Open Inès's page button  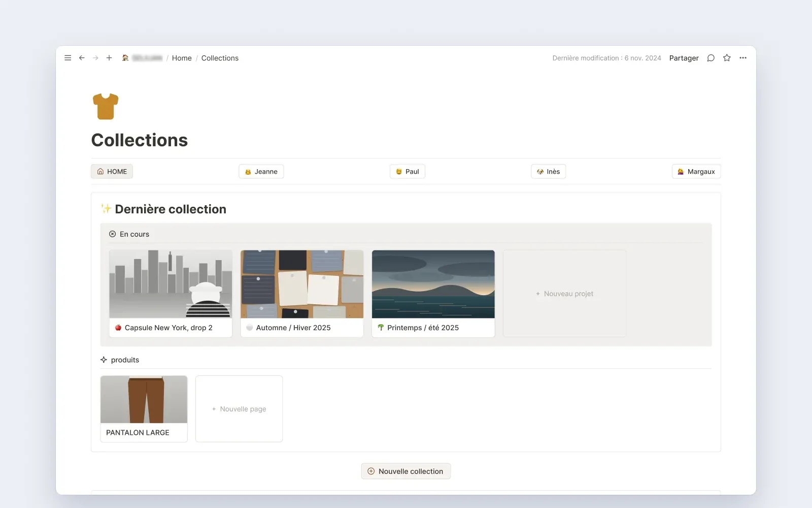coord(548,172)
